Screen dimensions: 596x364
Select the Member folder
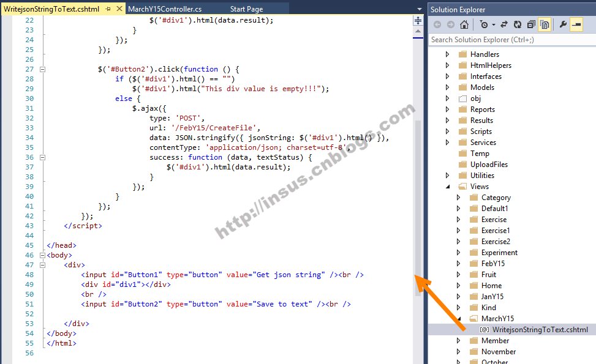coord(494,341)
